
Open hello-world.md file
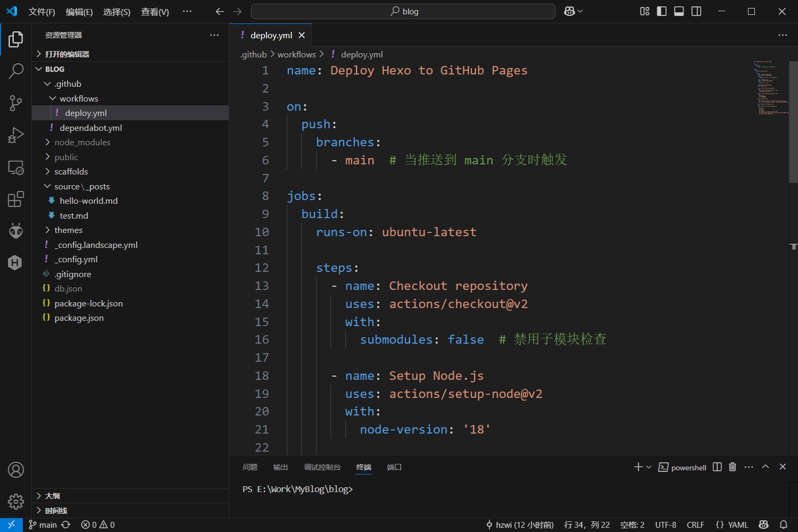(x=130, y=201)
